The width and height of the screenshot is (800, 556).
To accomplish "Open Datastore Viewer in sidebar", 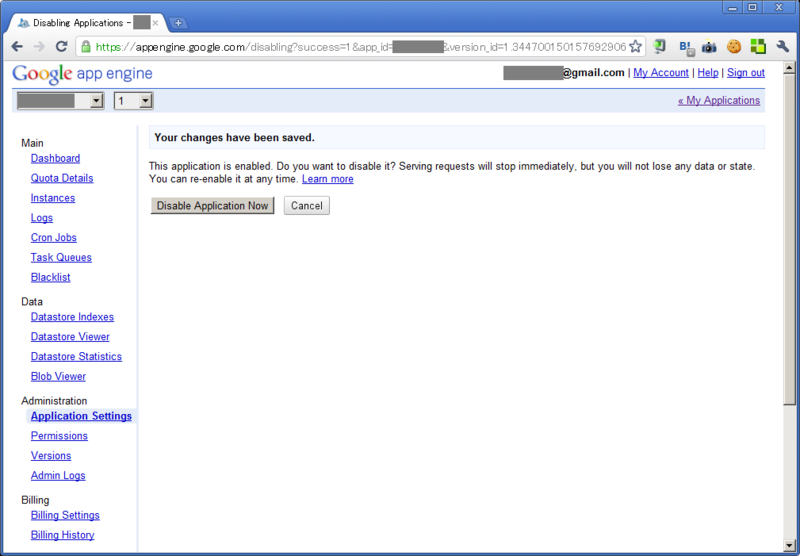I will (x=70, y=337).
